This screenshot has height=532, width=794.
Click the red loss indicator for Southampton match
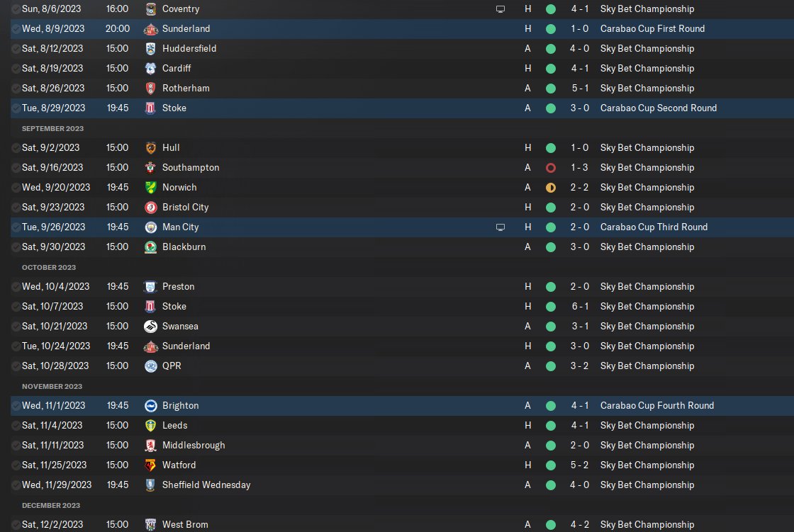click(x=551, y=168)
